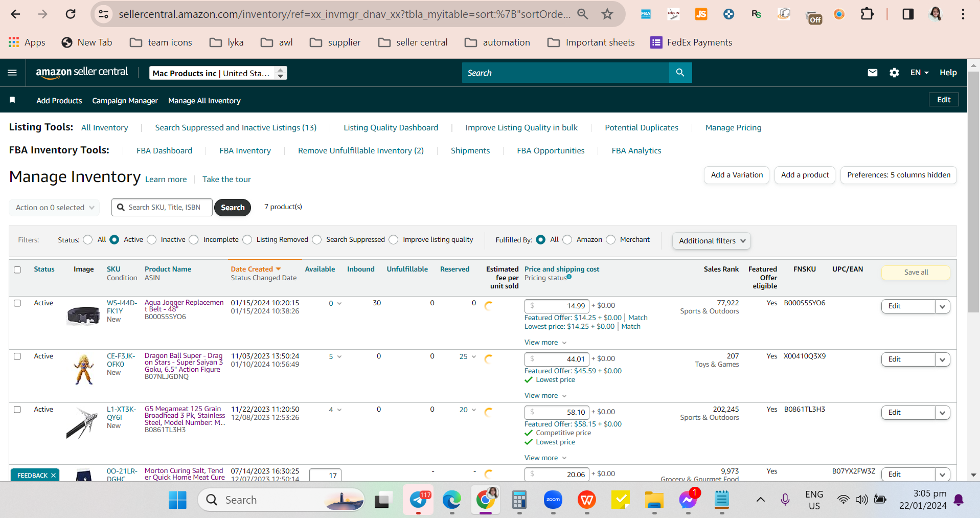The image size is (980, 518).
Task: Click the magnifier search button in header
Action: tap(680, 73)
